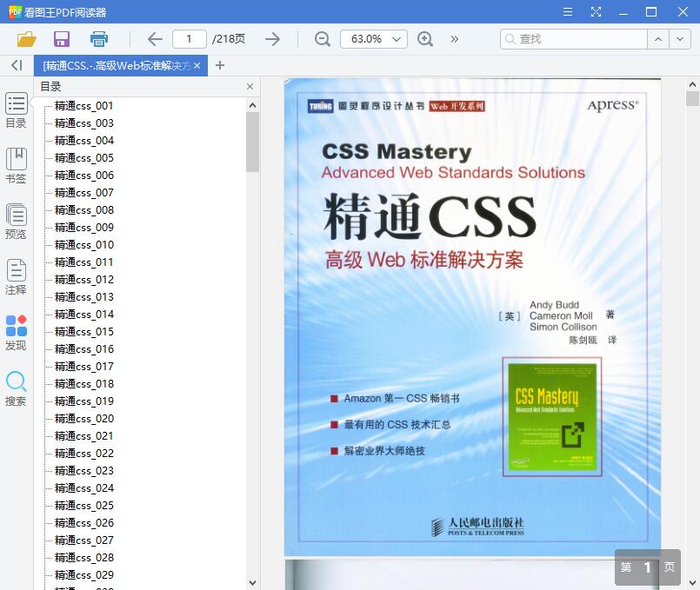Viewport: 700px width, 590px height.
Task: Select outline entry 精通css_005
Action: pos(84,158)
